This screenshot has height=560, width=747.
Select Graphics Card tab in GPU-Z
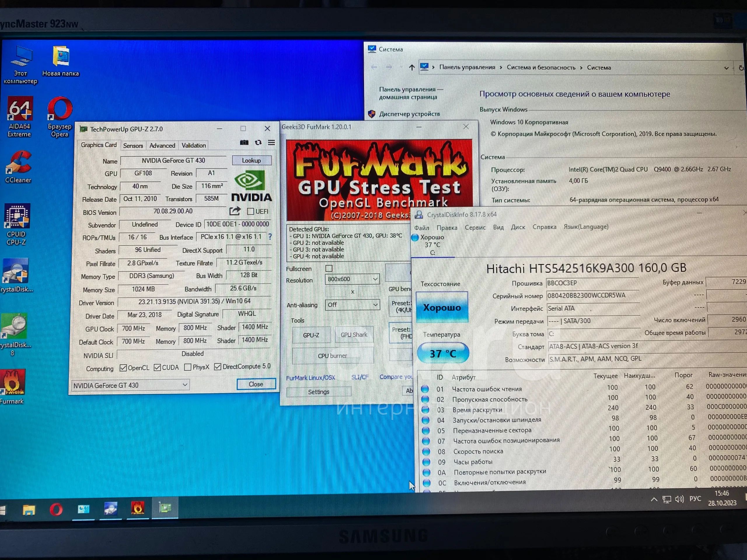pos(99,145)
